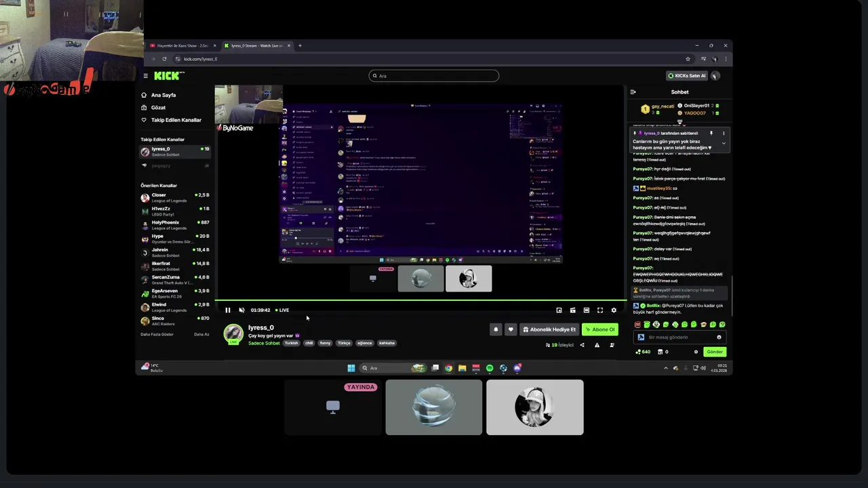Open recommended channel Sinco
The width and height of the screenshot is (868, 488).
[175, 321]
